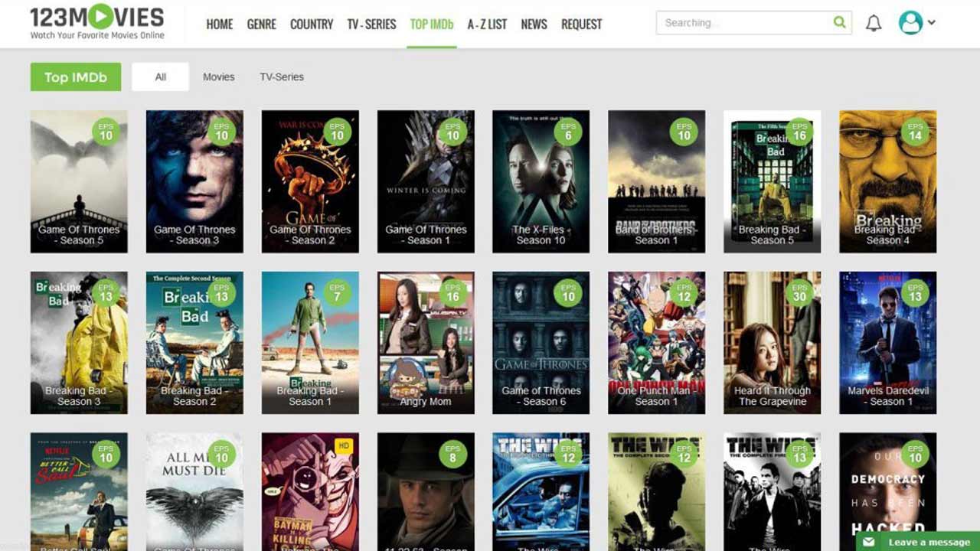
Task: Open the TV-SERIES menu item
Action: coord(371,24)
